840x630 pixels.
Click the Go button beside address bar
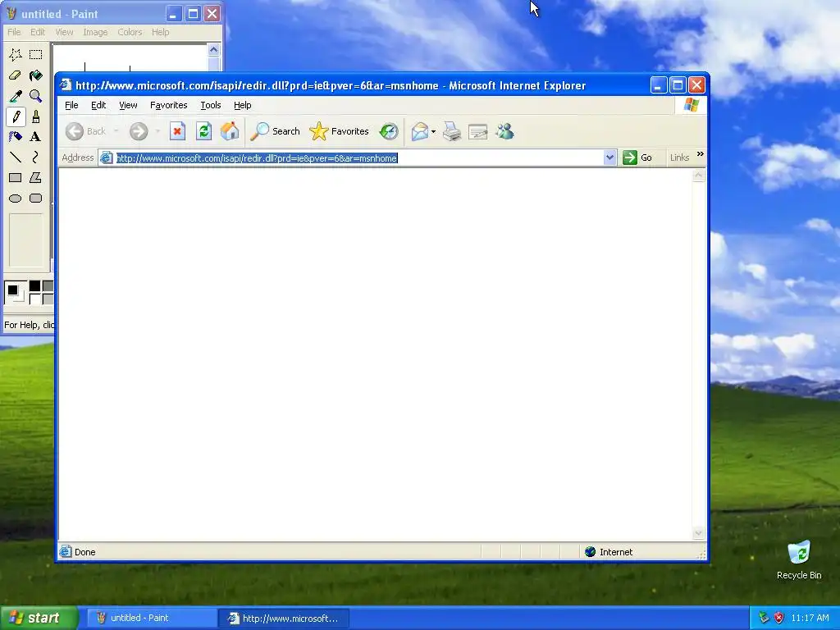637,157
